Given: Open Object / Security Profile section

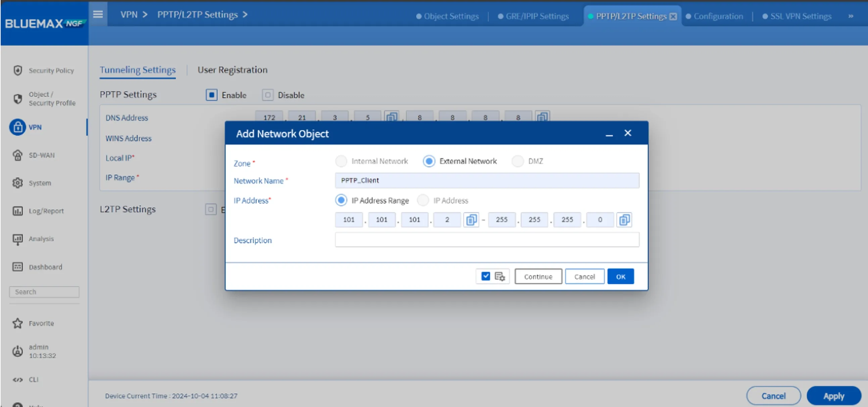Looking at the screenshot, I should 44,99.
